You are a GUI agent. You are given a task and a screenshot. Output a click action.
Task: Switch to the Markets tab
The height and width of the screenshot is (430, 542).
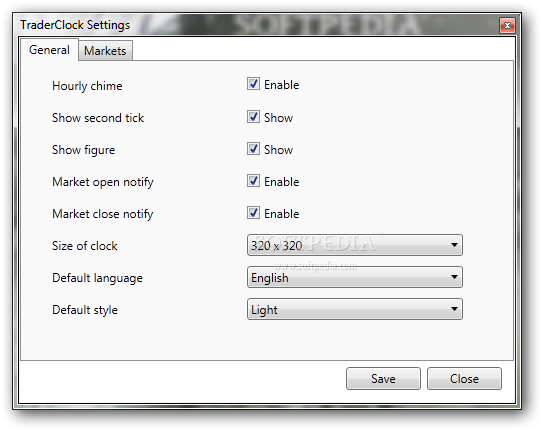pyautogui.click(x=105, y=51)
